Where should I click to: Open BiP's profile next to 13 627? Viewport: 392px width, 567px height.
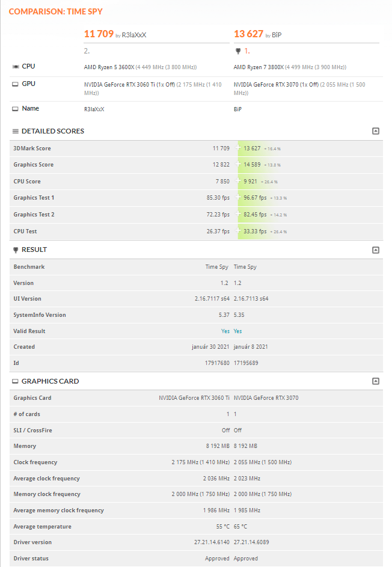click(277, 35)
